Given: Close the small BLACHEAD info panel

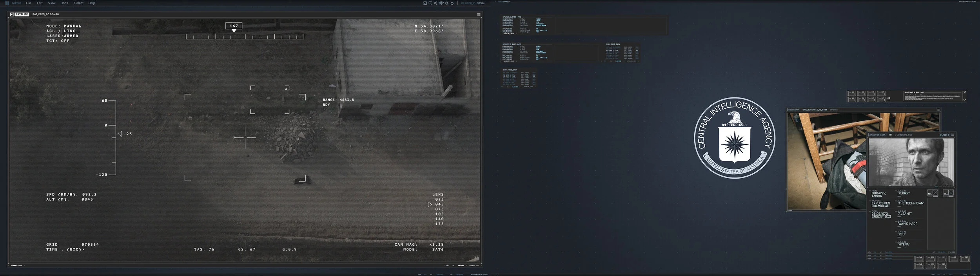Looking at the screenshot, I should pyautogui.click(x=965, y=92).
